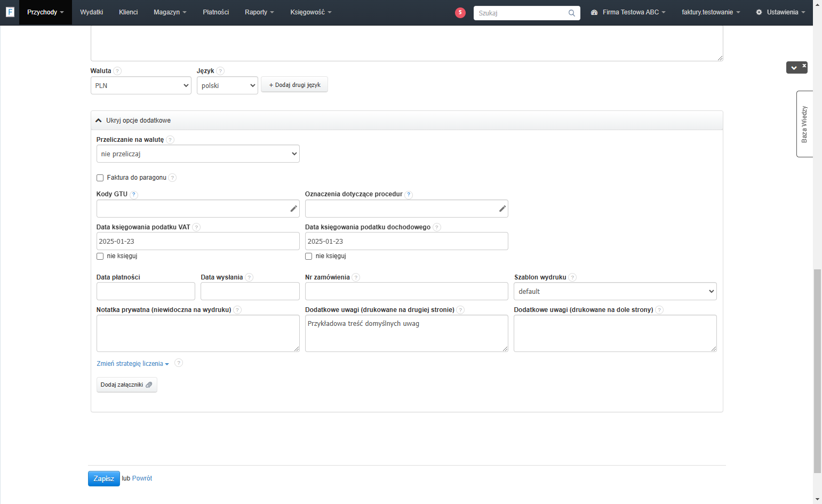Focus the Nr zamówienia input field
The height and width of the screenshot is (504, 822).
(x=406, y=291)
